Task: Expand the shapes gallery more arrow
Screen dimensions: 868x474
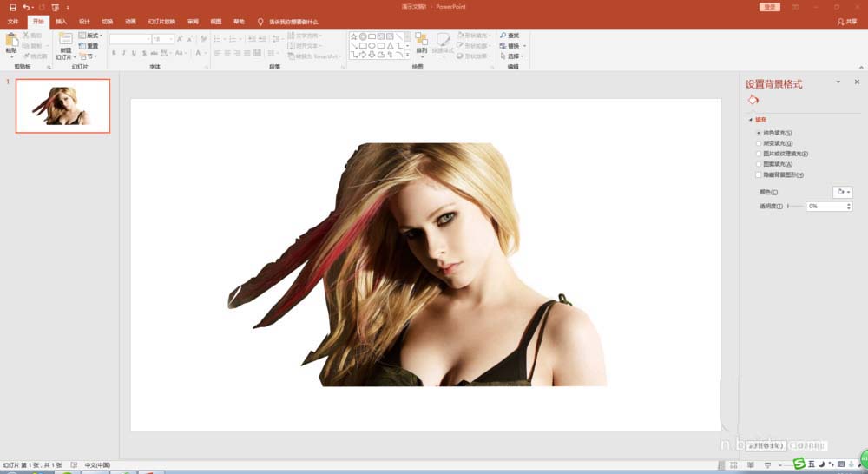Action: [x=407, y=55]
